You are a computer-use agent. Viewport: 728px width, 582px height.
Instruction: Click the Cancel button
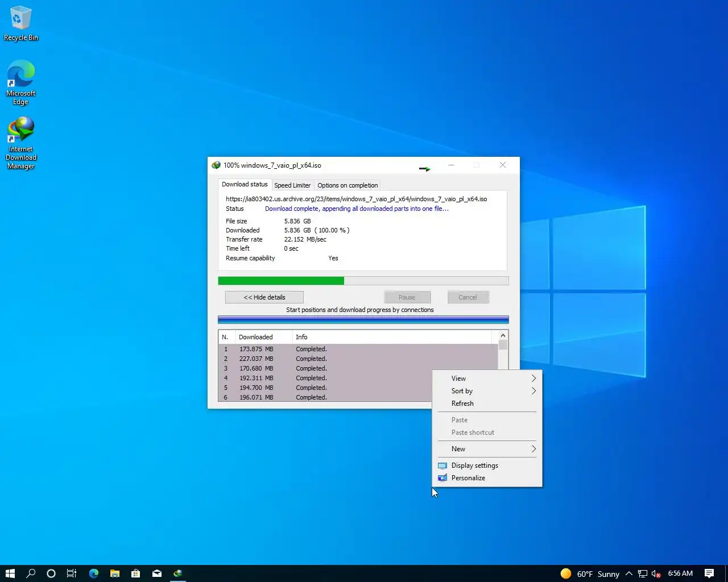click(x=468, y=297)
